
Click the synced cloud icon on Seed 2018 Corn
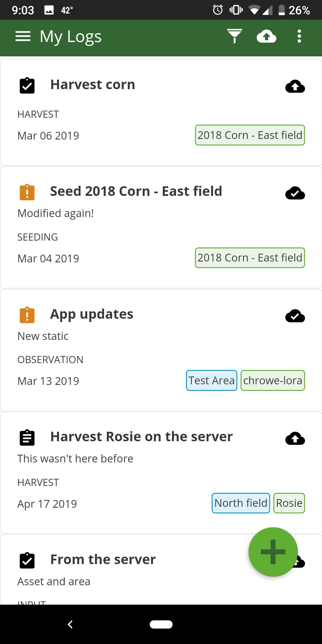point(295,193)
